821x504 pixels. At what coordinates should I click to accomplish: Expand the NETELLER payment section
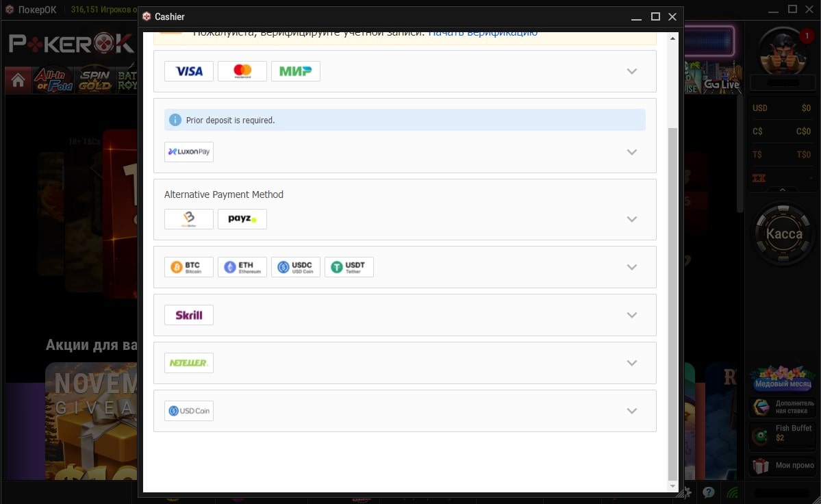(632, 363)
